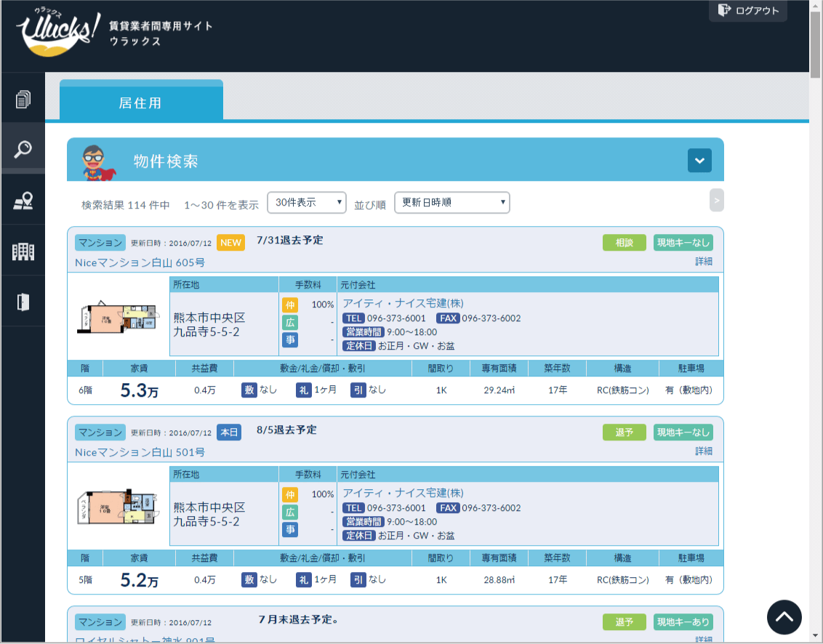Image resolution: width=823 pixels, height=644 pixels.
Task: Click 事 icon in 605号 listing
Action: [x=290, y=339]
